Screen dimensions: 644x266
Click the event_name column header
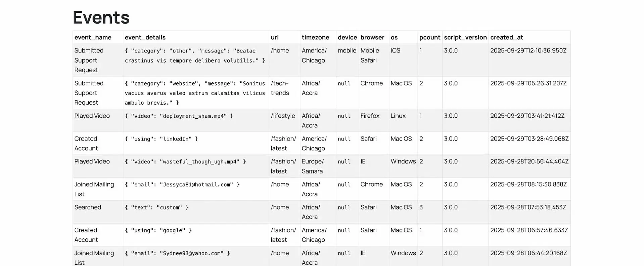pos(93,37)
